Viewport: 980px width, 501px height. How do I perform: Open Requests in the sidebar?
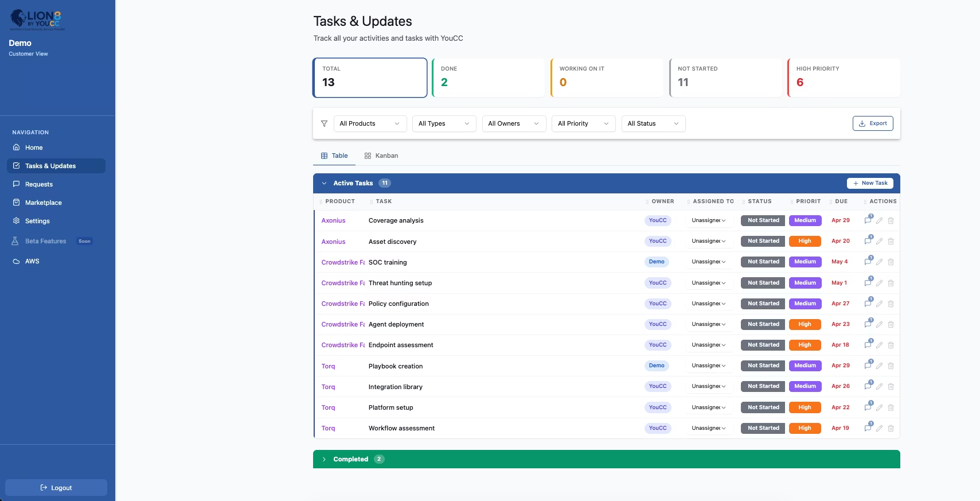click(x=56, y=184)
